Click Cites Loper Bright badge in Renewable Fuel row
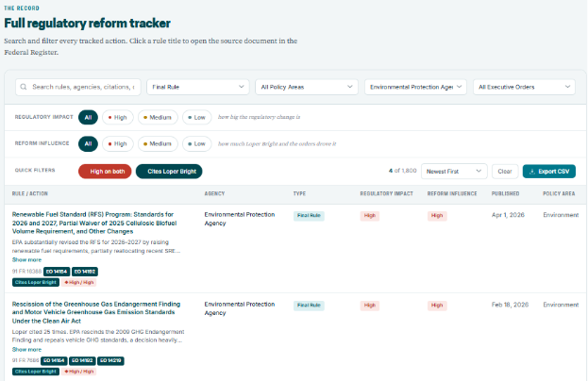The width and height of the screenshot is (588, 381). tap(36, 283)
